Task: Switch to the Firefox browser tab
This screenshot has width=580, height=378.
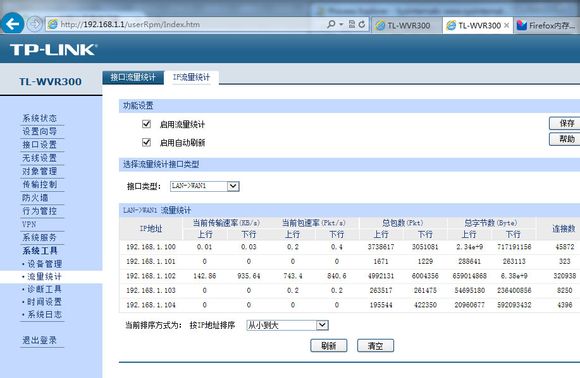Action: (546, 26)
